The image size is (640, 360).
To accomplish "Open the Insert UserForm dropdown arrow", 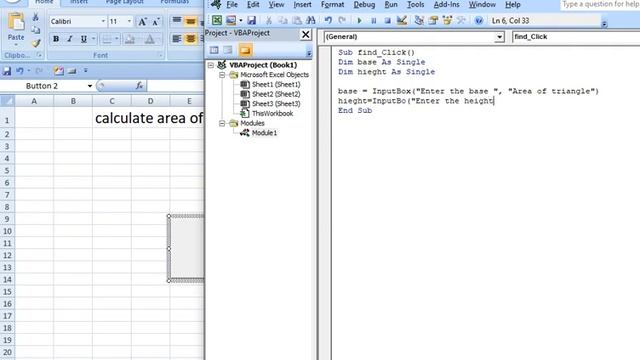I will tap(240, 20).
